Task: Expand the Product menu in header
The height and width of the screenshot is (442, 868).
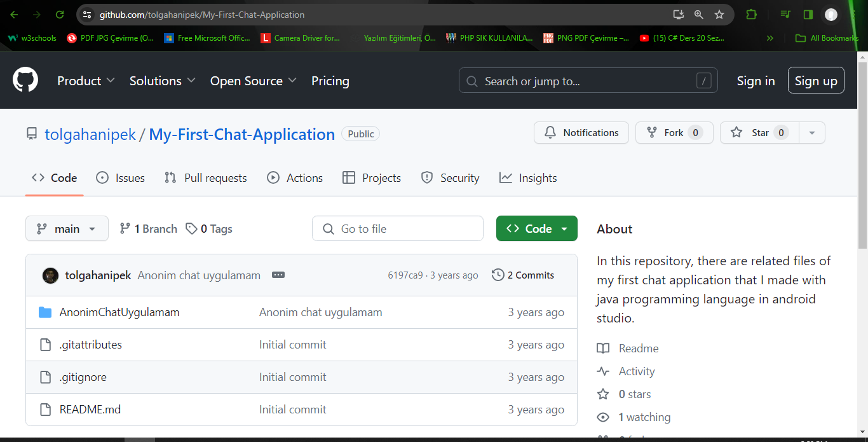Action: coord(86,81)
